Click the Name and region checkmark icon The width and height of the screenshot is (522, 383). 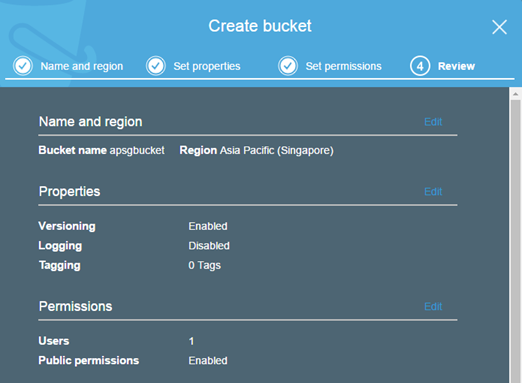pos(23,66)
